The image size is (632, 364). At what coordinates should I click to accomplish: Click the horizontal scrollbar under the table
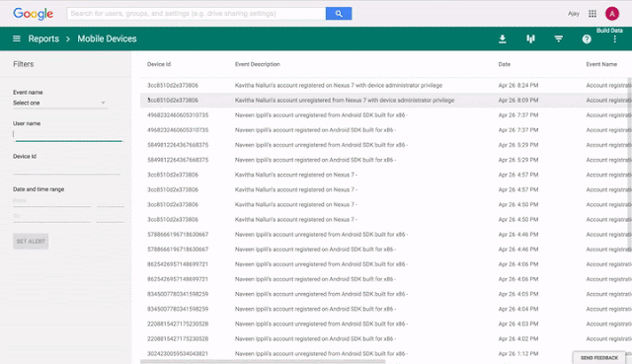tap(263, 362)
